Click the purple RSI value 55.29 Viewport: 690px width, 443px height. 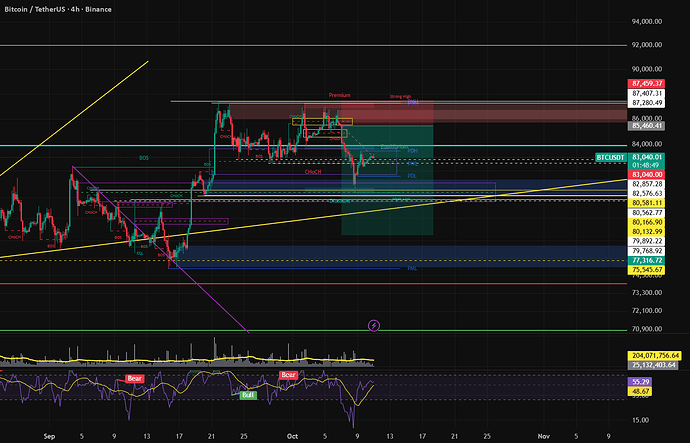pyautogui.click(x=640, y=381)
